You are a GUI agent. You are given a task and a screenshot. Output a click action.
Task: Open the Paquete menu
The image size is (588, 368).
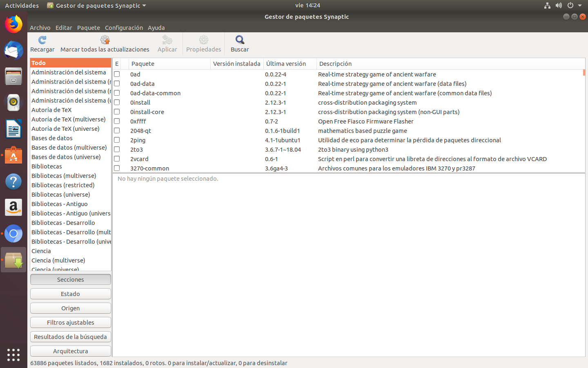[89, 28]
